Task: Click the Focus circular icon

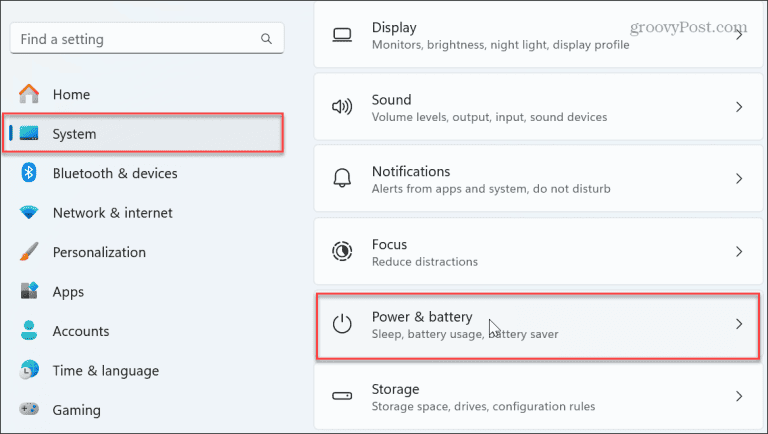Action: (342, 251)
